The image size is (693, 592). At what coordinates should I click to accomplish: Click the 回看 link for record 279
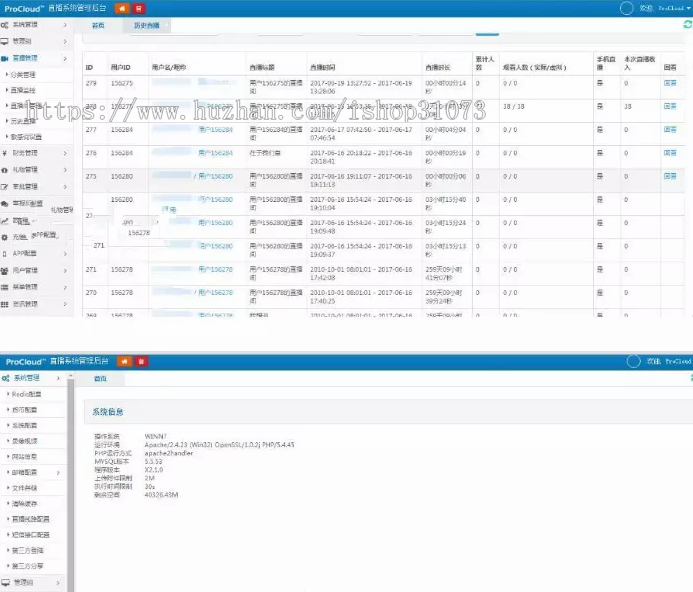(669, 83)
